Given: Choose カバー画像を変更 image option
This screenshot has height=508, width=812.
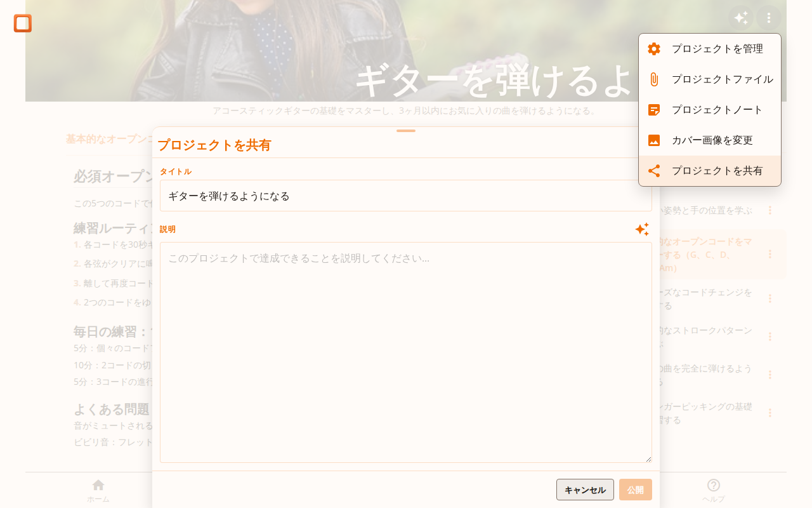Looking at the screenshot, I should click(710, 140).
